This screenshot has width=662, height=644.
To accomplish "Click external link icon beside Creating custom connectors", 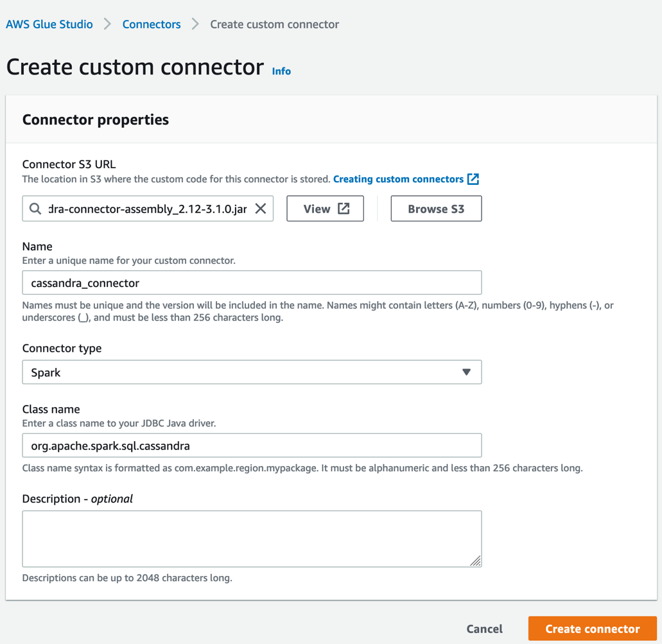I will point(473,179).
